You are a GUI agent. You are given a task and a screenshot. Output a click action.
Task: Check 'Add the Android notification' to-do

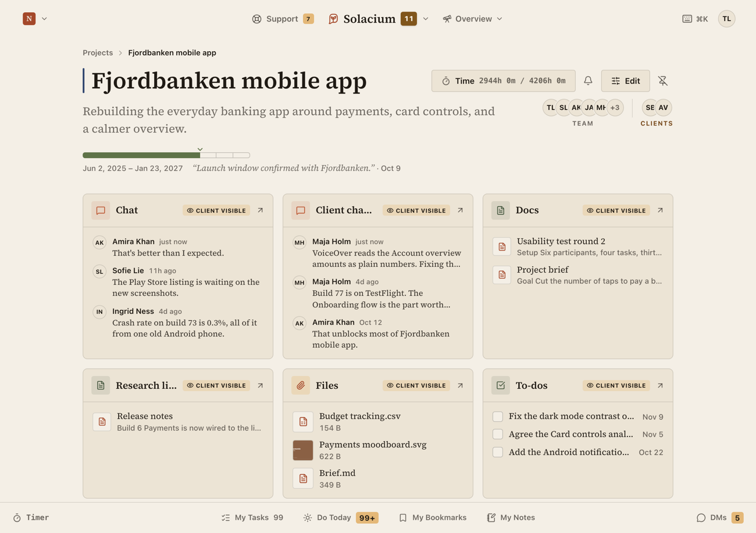pyautogui.click(x=498, y=452)
